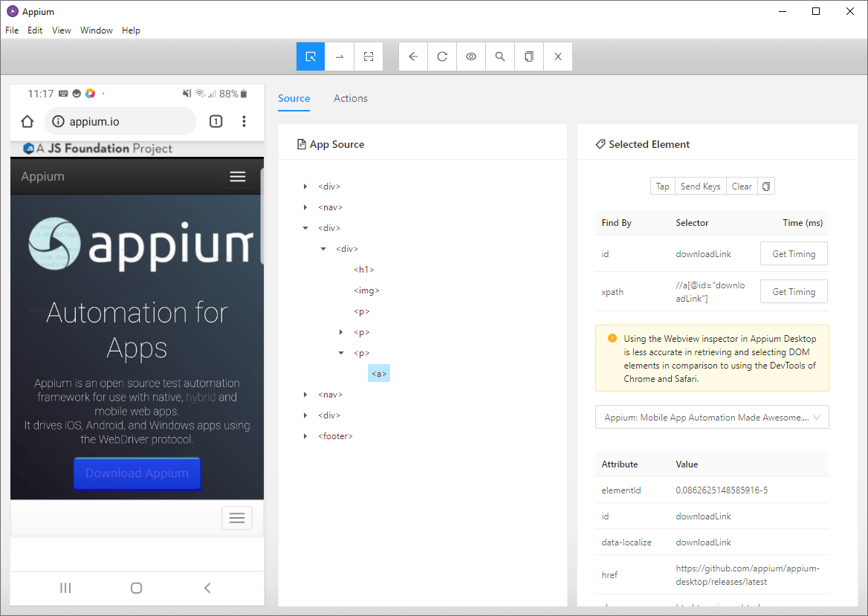Quit the session with the X icon
The image size is (868, 616).
pos(557,56)
